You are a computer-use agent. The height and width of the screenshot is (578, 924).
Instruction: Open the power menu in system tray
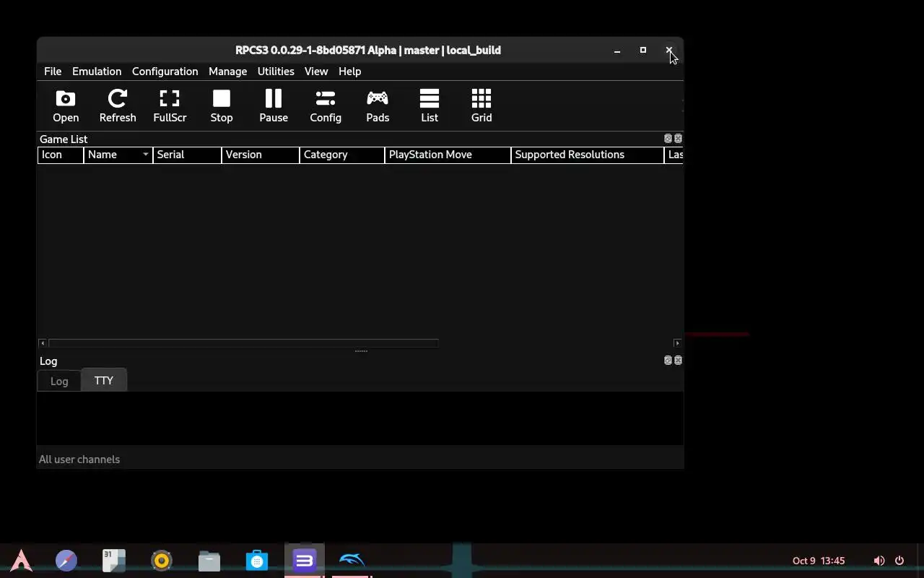point(899,561)
